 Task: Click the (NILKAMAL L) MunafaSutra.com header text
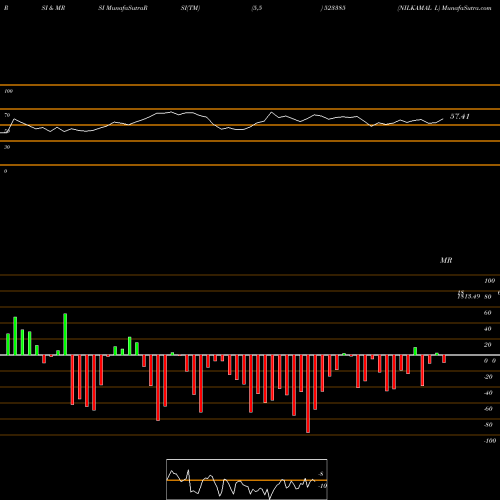[444, 8]
